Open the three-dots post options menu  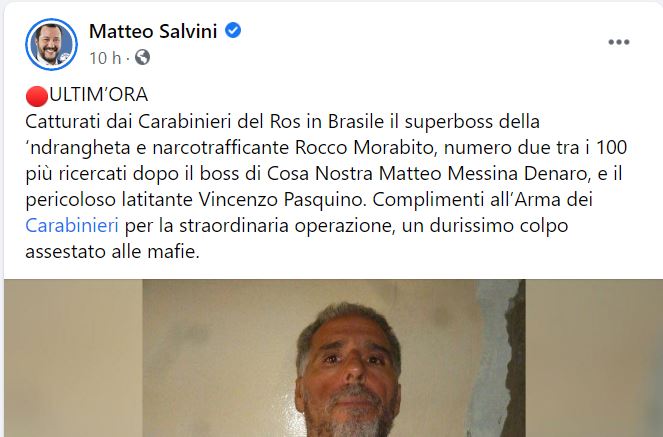click(x=619, y=42)
